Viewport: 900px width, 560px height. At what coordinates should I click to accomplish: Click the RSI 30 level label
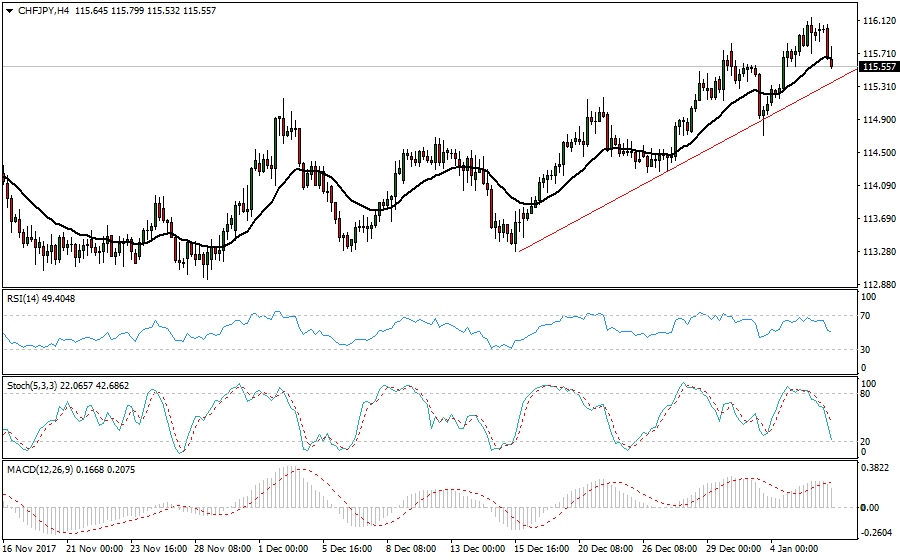(x=867, y=349)
